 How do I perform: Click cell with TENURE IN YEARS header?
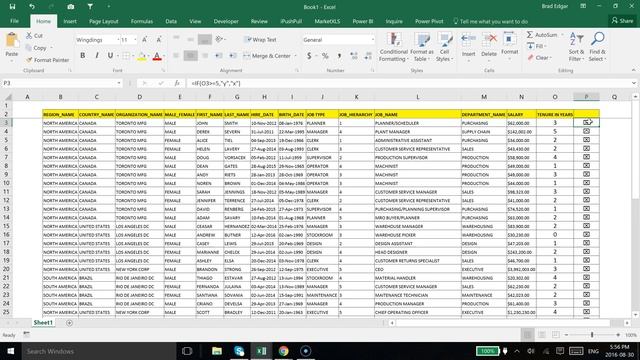555,114
